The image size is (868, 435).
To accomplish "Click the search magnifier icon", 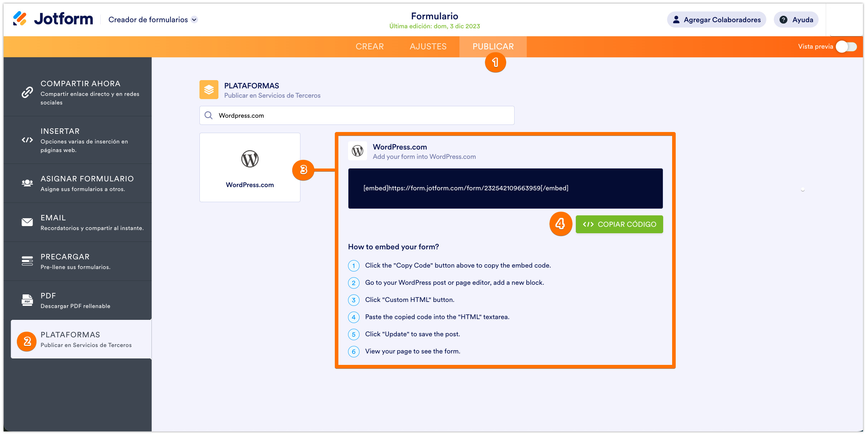I will tap(208, 115).
